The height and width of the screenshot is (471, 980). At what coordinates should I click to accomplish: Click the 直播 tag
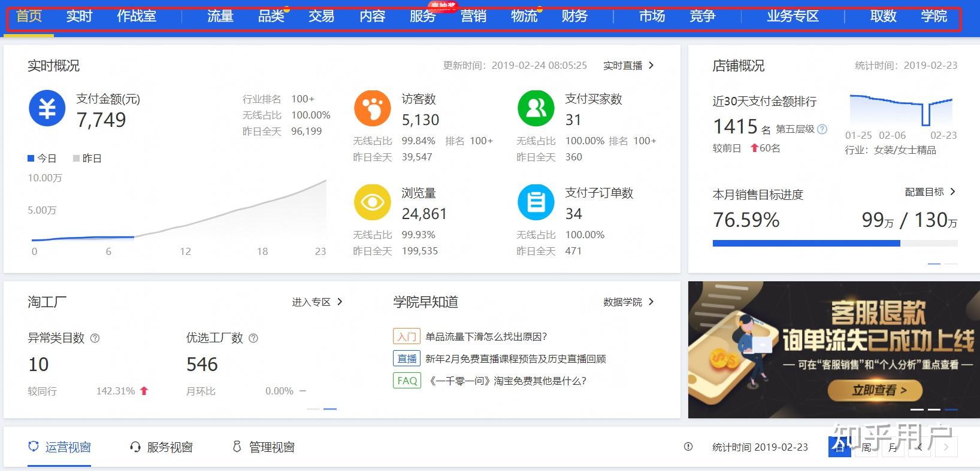[407, 358]
